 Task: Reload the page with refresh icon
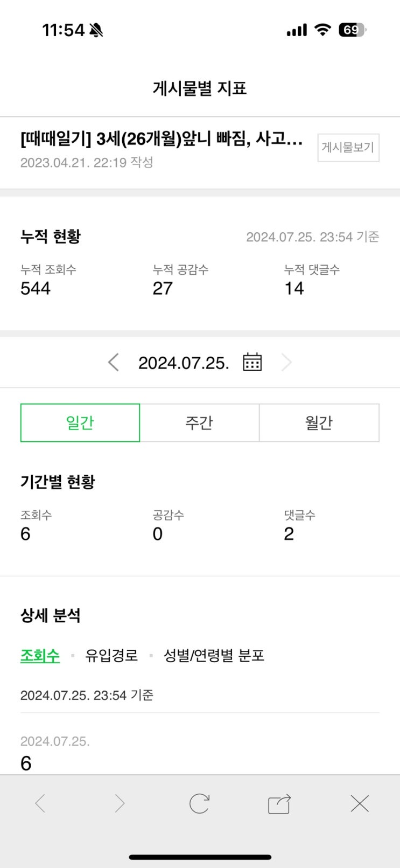[199, 804]
